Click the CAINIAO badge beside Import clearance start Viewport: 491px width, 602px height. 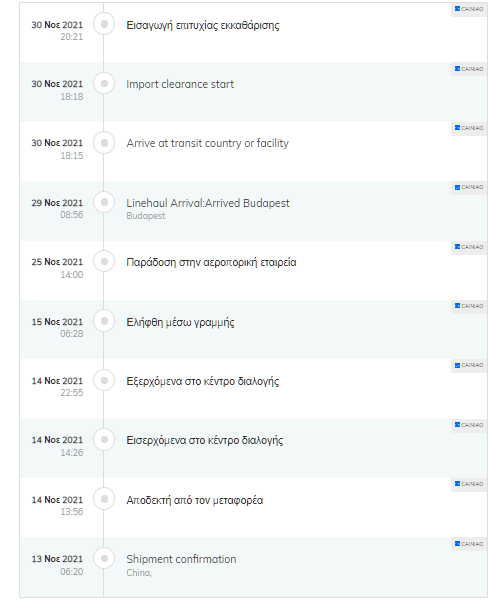pos(469,69)
